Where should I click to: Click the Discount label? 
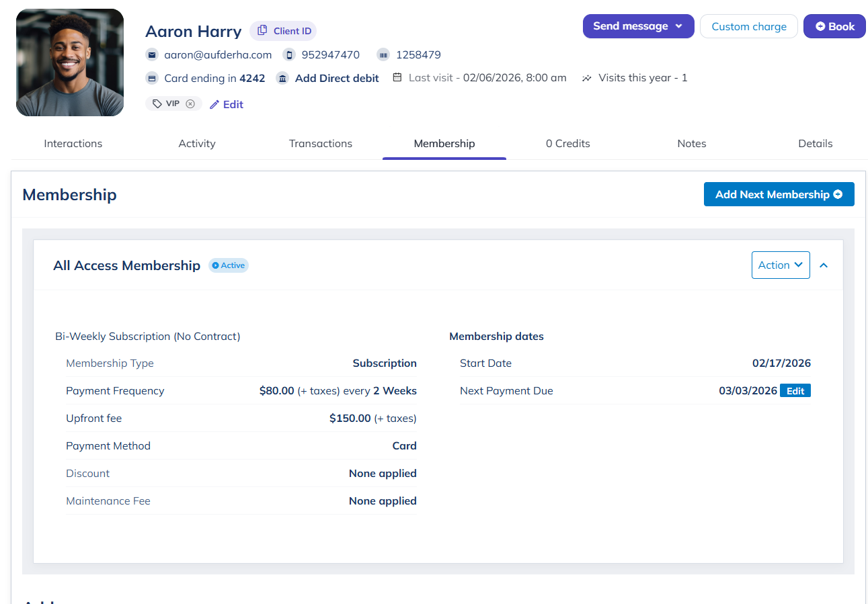click(87, 474)
